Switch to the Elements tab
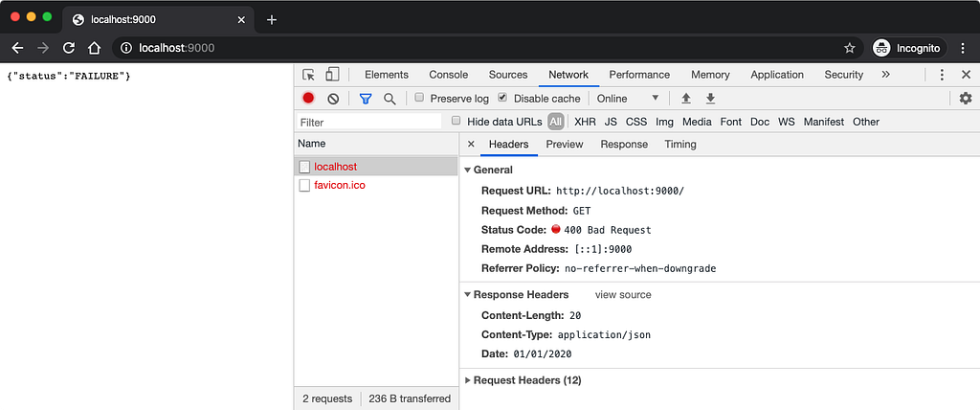The height and width of the screenshot is (410, 980). [x=387, y=75]
